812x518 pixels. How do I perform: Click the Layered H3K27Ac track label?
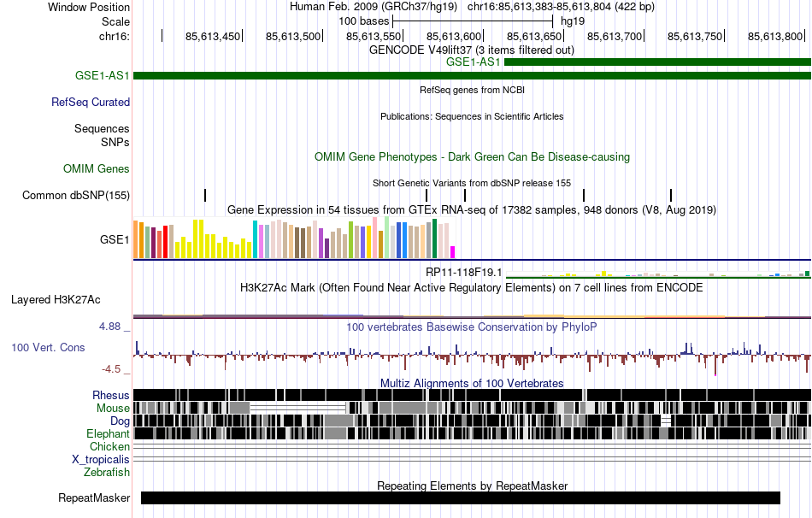[56, 300]
